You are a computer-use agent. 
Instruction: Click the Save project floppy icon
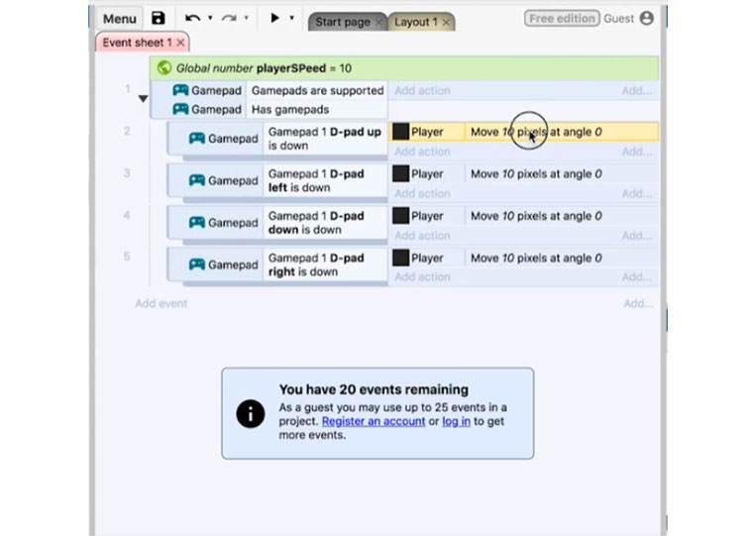coord(159,18)
